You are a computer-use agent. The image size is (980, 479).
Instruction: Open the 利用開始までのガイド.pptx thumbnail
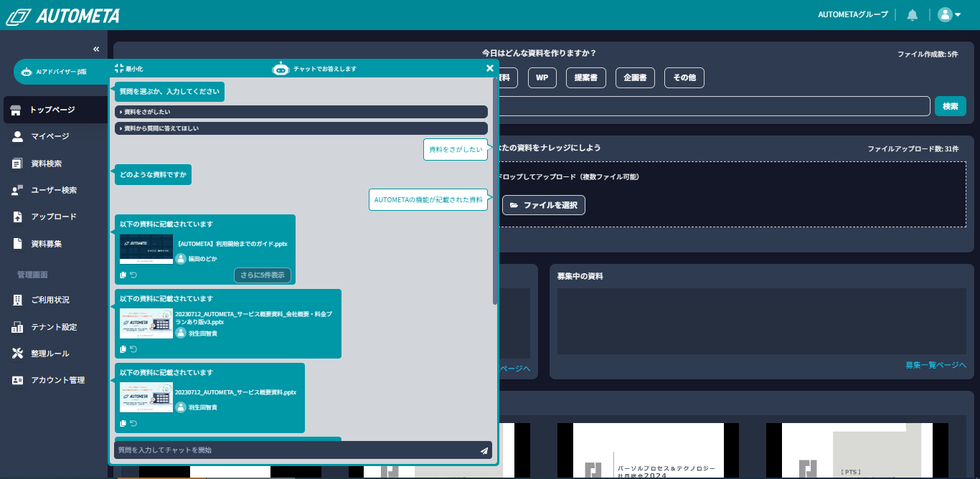[146, 250]
